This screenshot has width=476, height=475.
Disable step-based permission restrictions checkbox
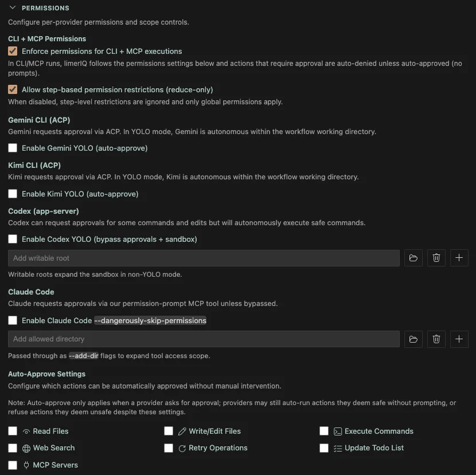13,89
